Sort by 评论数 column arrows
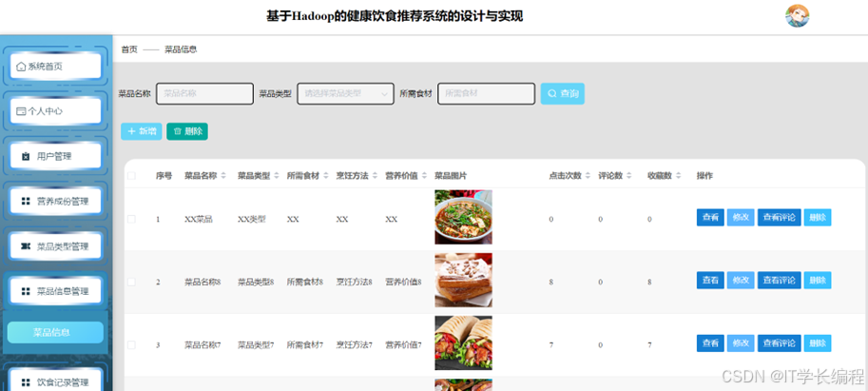 click(x=628, y=176)
